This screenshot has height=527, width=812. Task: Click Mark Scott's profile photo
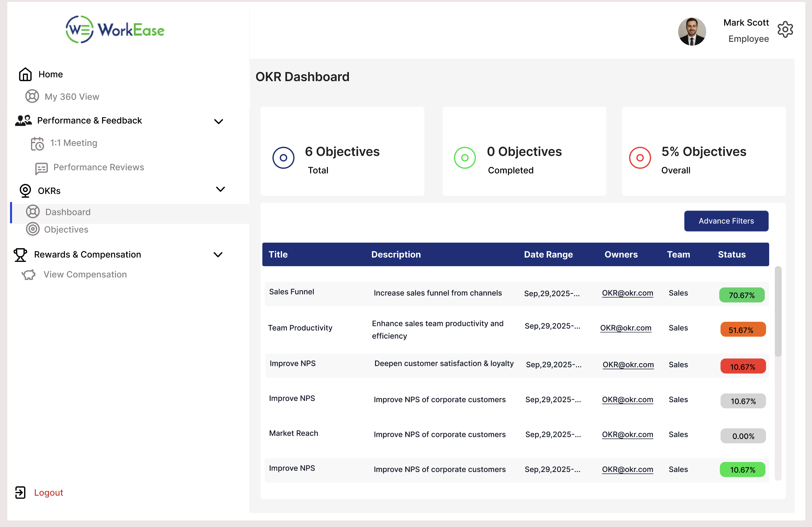pos(692,32)
